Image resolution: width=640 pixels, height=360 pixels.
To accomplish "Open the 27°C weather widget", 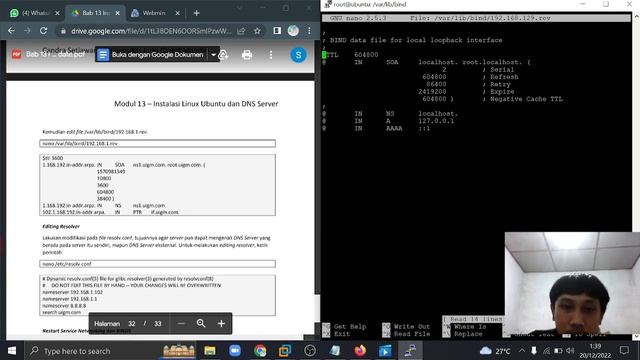I will (x=495, y=351).
